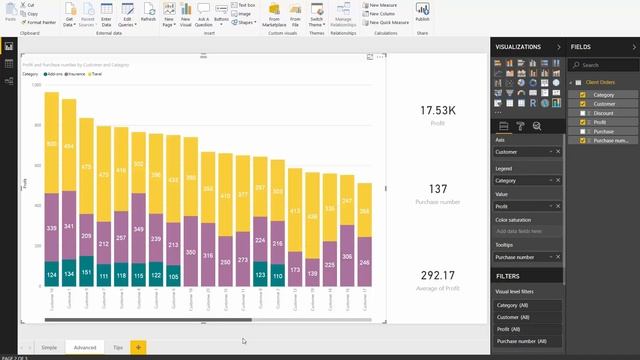Select the Pie chart visualization icon
The image size is (640, 360).
[x=521, y=83]
